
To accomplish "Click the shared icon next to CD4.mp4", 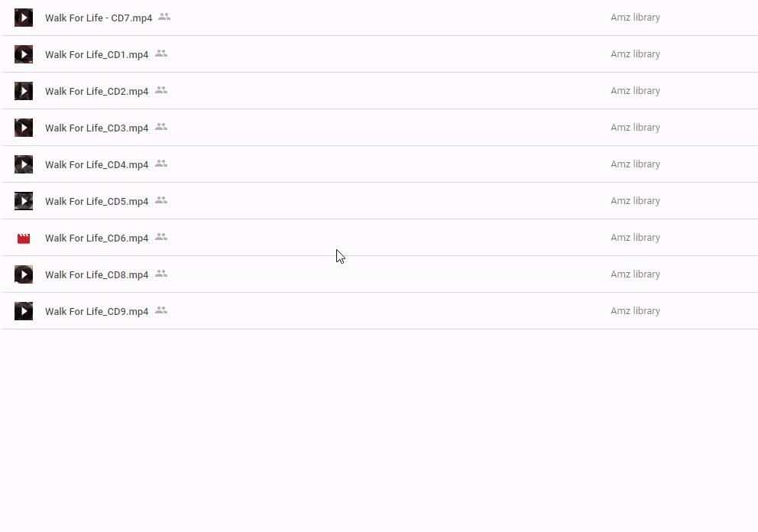I will 161,164.
